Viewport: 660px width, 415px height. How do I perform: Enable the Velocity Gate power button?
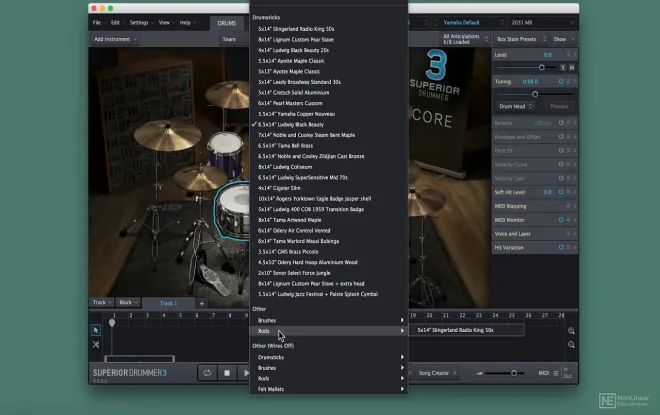[561, 178]
